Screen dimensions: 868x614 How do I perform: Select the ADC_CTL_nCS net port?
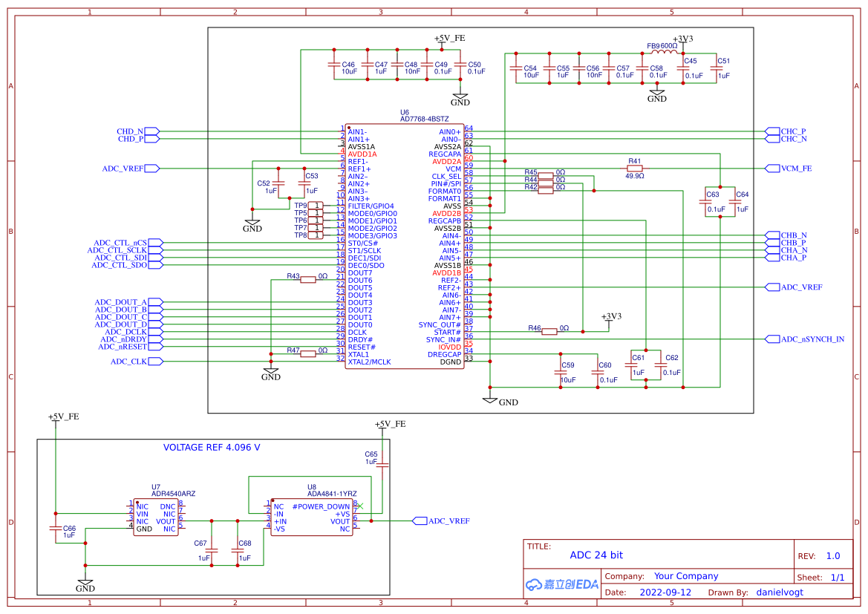[154, 243]
